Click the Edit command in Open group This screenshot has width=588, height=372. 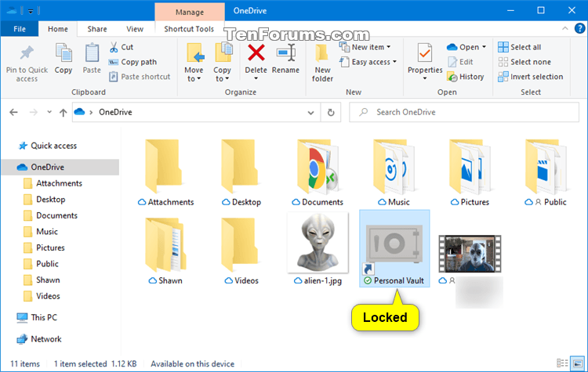click(x=461, y=62)
